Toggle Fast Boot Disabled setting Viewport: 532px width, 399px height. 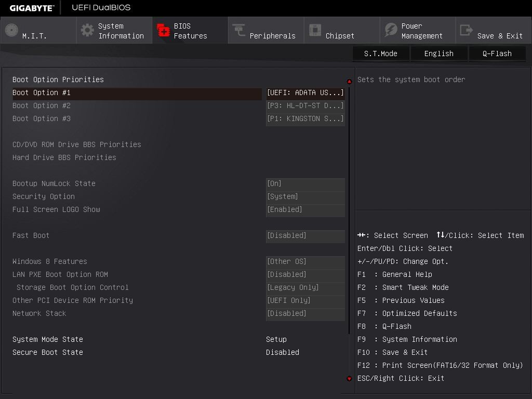click(x=305, y=235)
